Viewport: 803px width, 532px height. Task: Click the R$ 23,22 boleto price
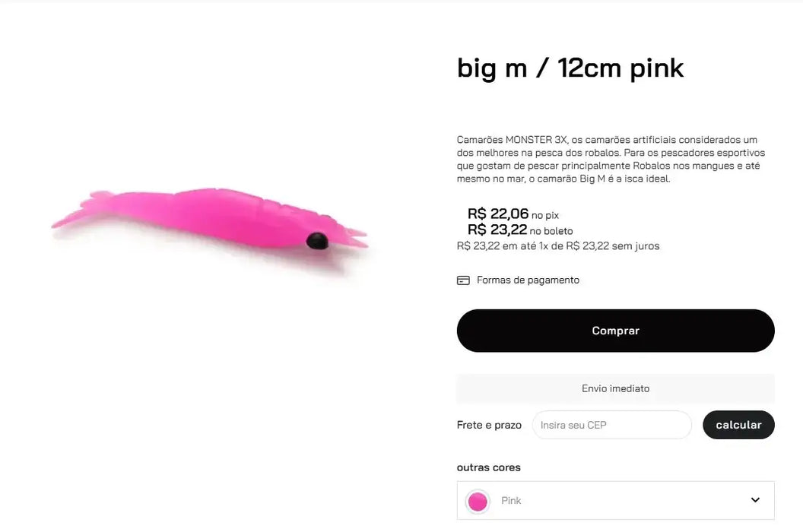point(497,230)
